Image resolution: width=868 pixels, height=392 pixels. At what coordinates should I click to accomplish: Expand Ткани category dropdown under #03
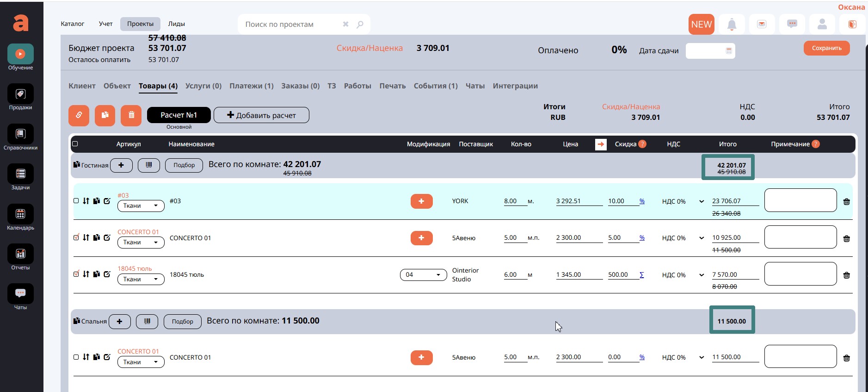[x=141, y=205]
